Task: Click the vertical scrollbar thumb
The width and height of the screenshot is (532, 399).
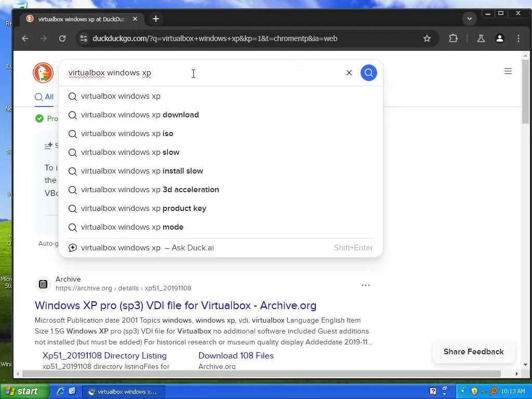Action: (525, 91)
